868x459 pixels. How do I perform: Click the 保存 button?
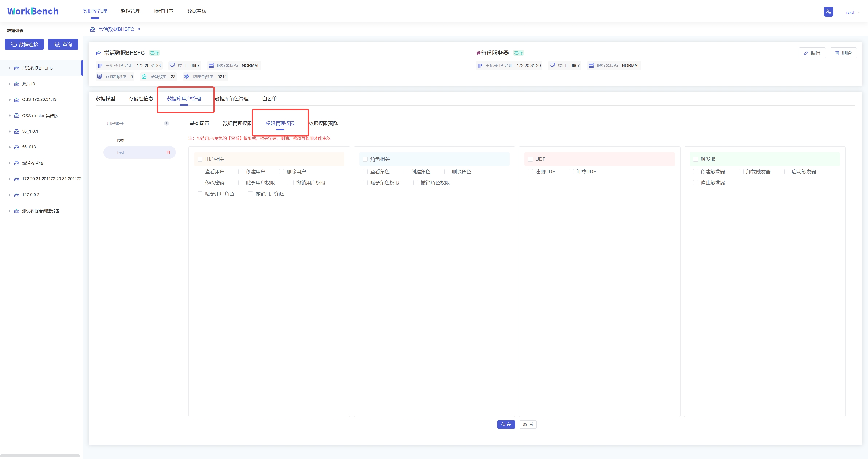click(x=506, y=424)
